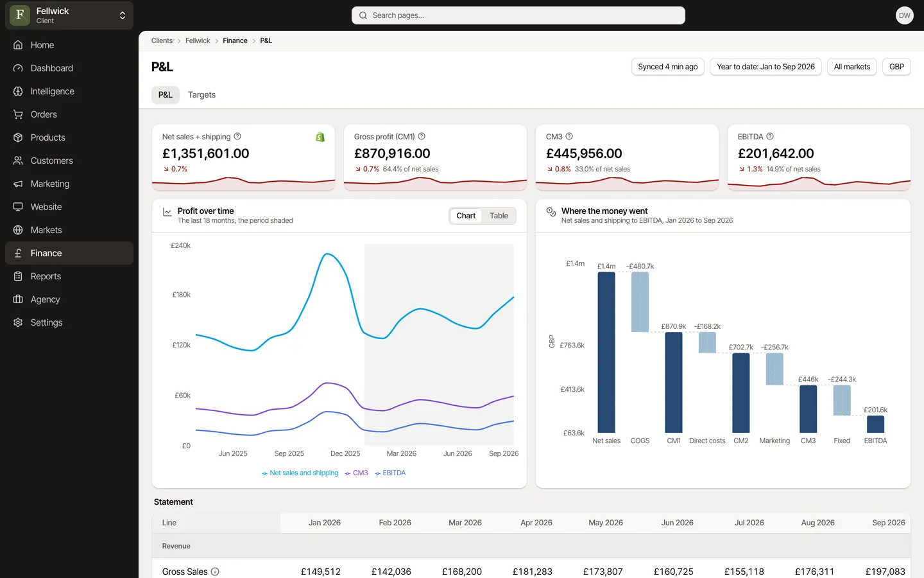Open the Products box icon

[18, 137]
